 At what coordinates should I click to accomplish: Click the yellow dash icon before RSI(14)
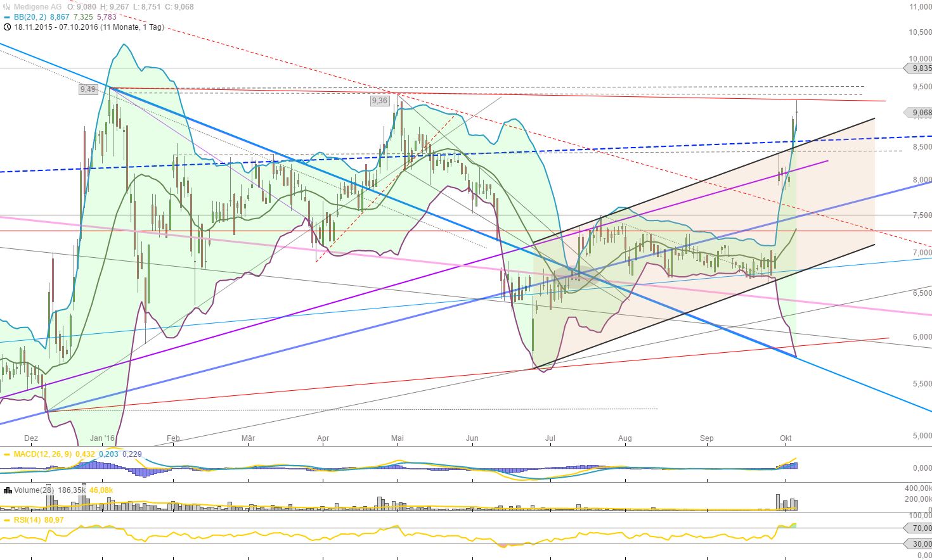(6, 520)
